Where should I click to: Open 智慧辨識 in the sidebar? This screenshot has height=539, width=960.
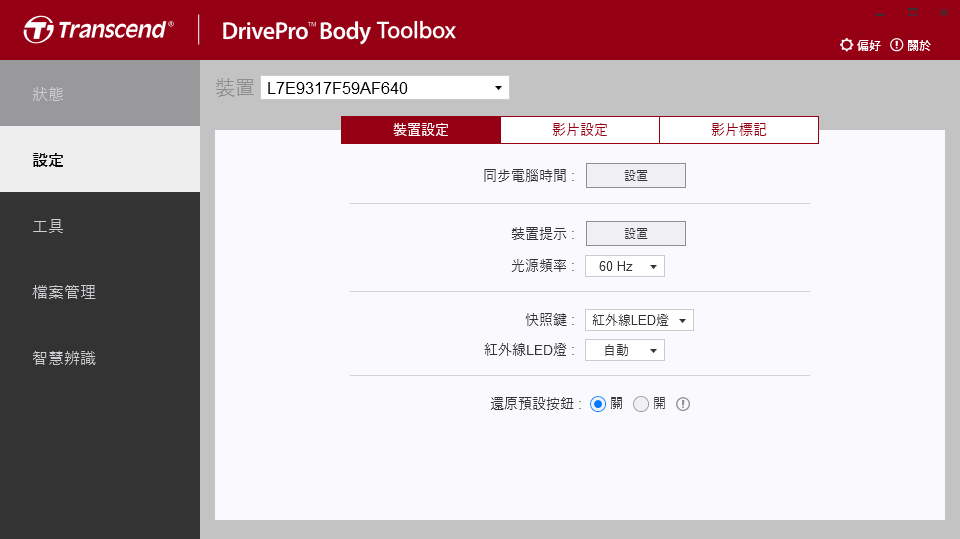coord(100,358)
